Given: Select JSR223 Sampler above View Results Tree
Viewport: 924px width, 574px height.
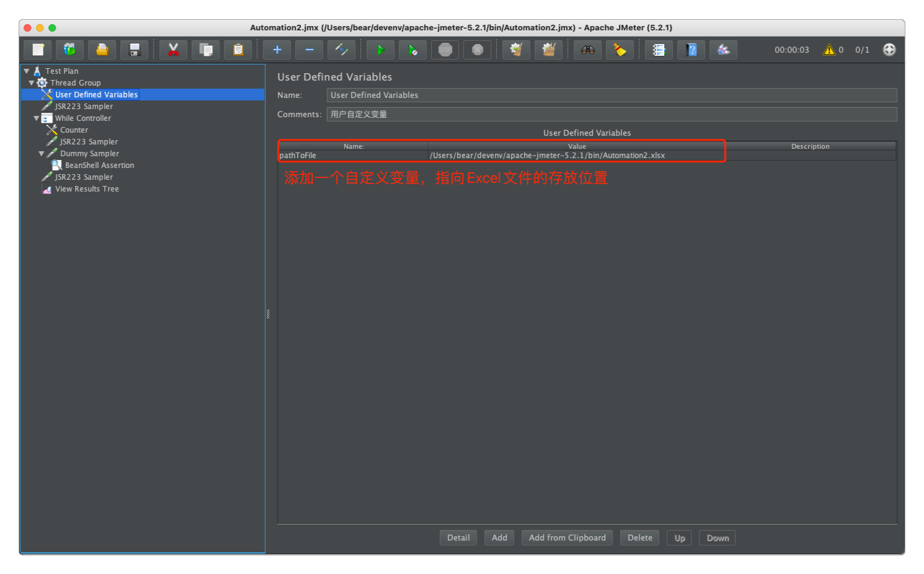Looking at the screenshot, I should pyautogui.click(x=84, y=177).
